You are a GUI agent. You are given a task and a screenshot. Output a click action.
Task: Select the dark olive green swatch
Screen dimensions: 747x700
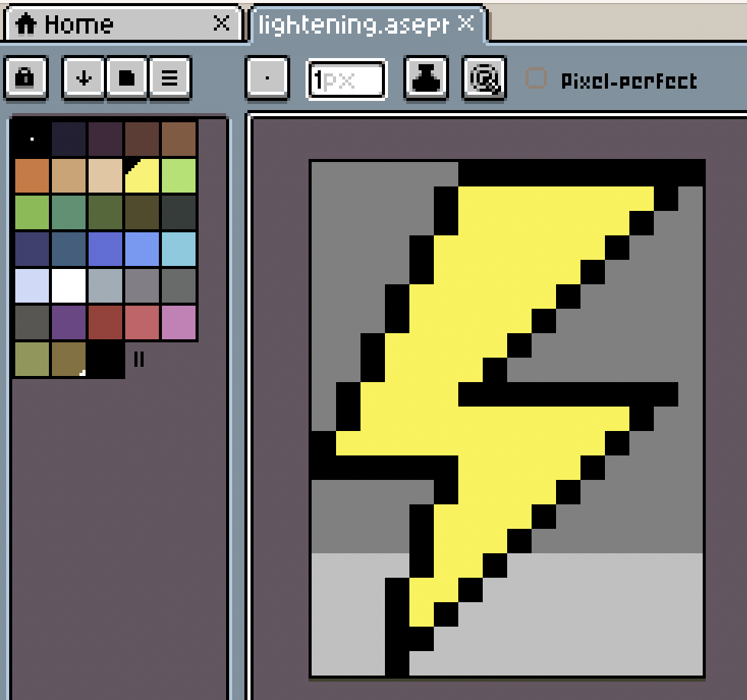point(105,212)
